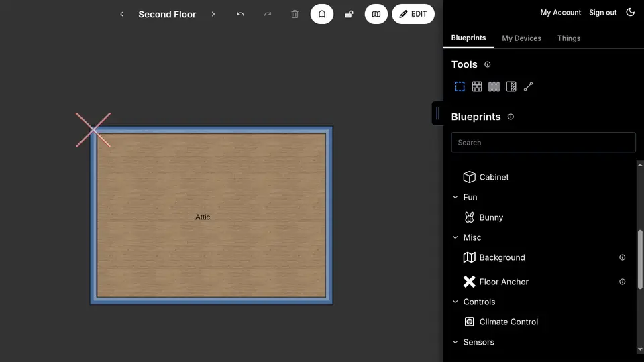Select the fence tool
Image resolution: width=644 pixels, height=362 pixels.
pos(494,86)
